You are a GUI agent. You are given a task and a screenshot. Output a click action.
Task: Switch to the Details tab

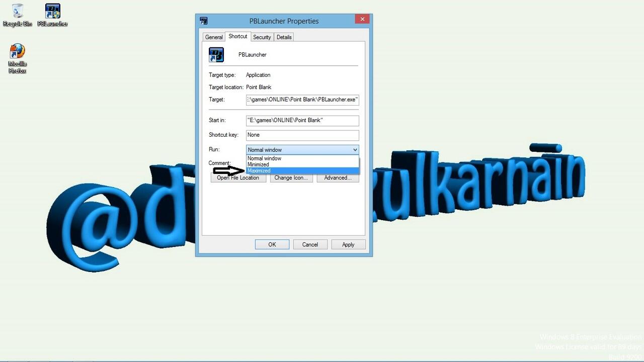point(284,37)
